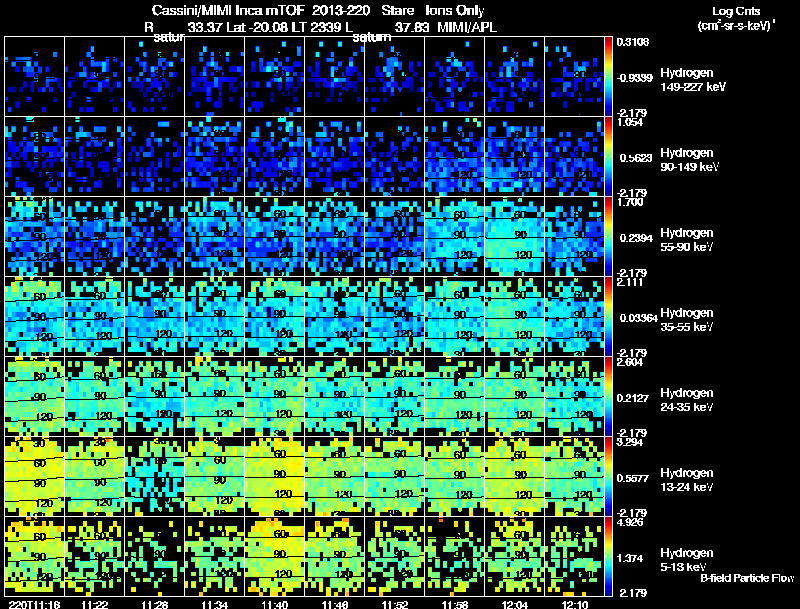Select the 149-227 keV image at 11:52
Viewport: 800px width, 609px height.
(395, 77)
